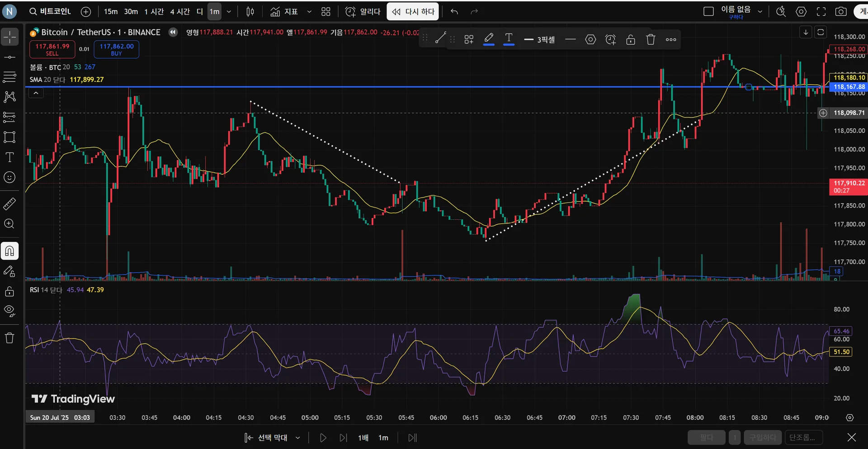Expand the timeframe interval dropdown

tap(229, 12)
